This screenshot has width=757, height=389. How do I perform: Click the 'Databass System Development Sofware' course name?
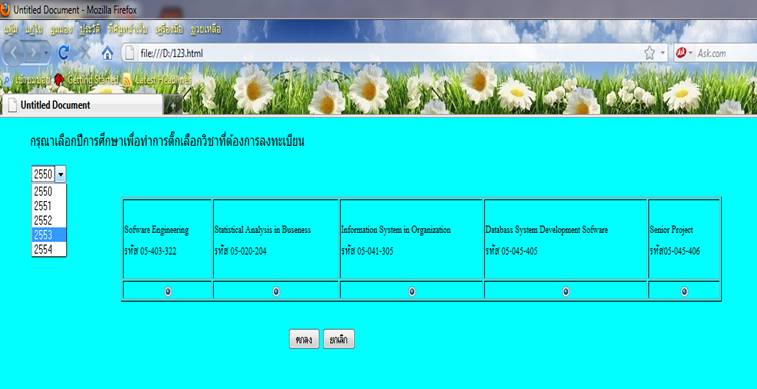pyautogui.click(x=547, y=230)
